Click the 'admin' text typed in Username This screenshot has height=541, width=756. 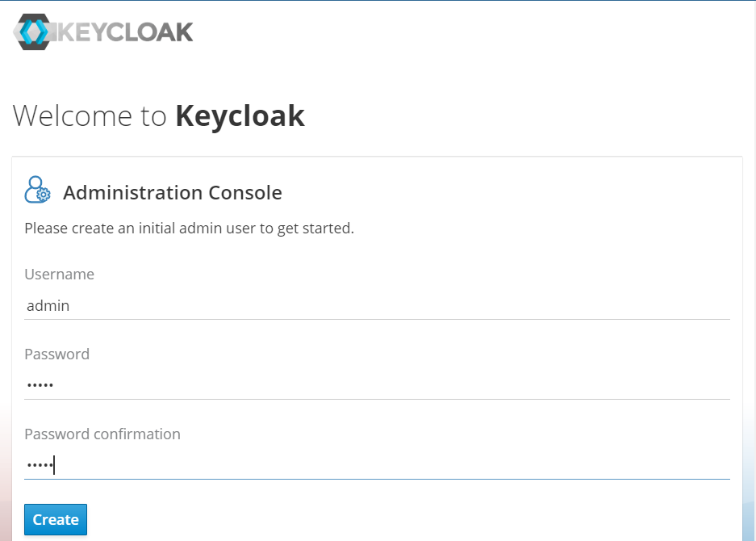pos(48,306)
